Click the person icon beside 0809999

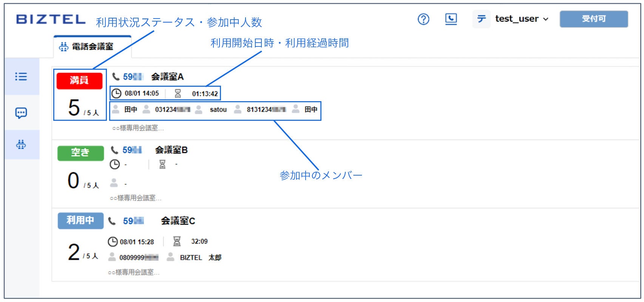pyautogui.click(x=112, y=257)
